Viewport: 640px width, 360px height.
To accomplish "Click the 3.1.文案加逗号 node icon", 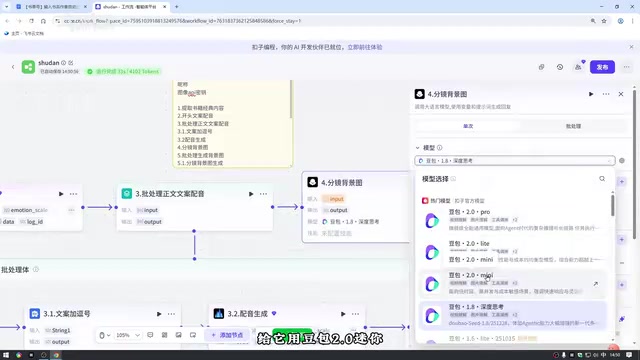I will (x=35, y=313).
